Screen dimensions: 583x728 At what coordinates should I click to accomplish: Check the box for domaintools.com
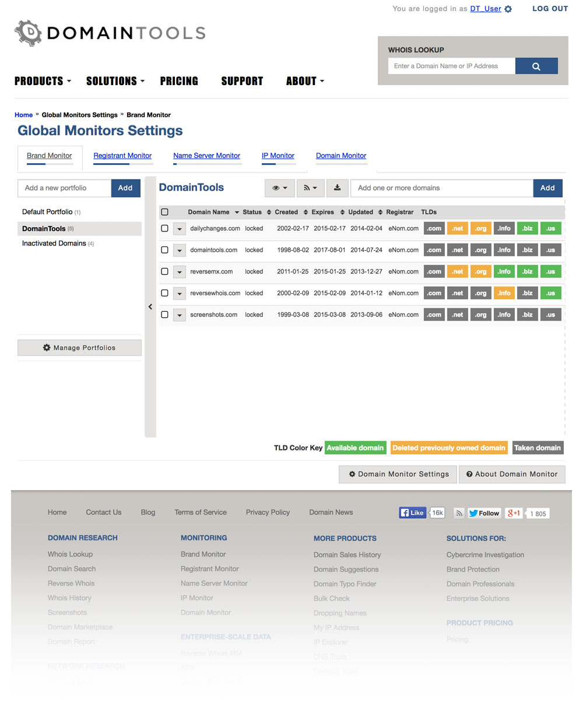click(x=164, y=250)
